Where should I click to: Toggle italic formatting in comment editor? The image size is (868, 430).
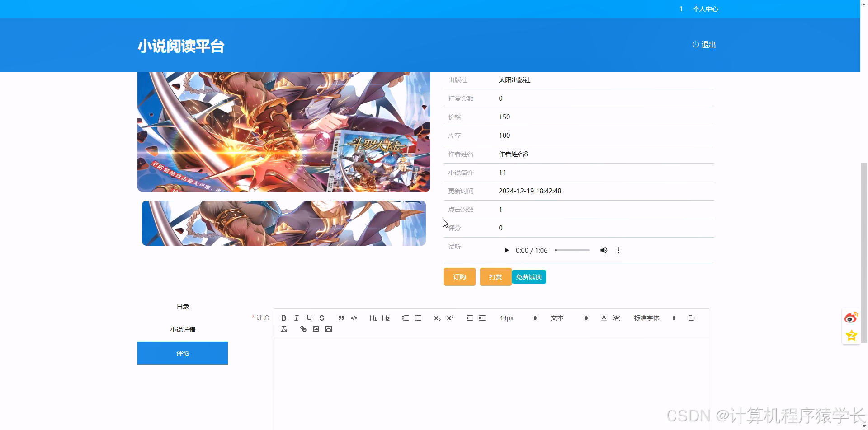coord(297,318)
